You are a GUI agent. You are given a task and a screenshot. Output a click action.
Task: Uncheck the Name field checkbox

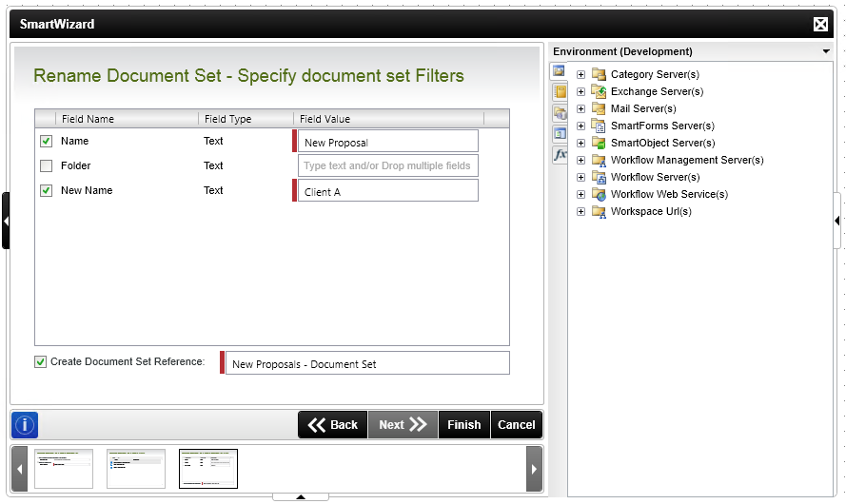coord(46,141)
